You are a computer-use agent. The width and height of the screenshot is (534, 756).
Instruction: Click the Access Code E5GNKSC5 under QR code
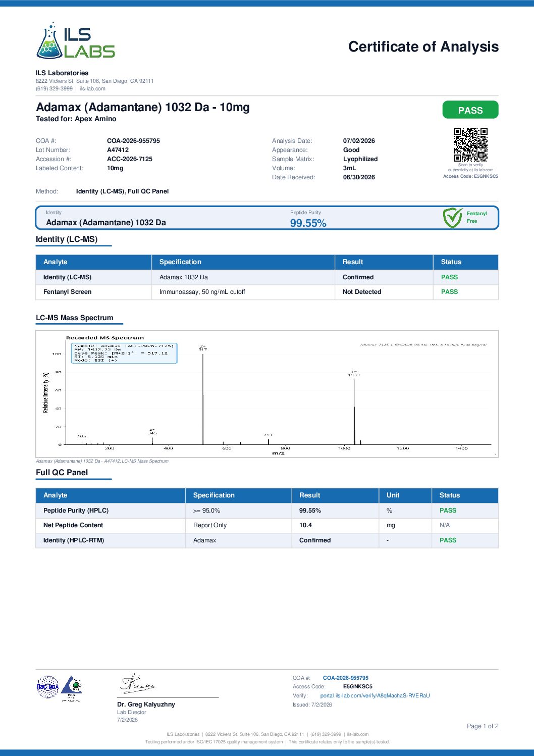pos(470,176)
